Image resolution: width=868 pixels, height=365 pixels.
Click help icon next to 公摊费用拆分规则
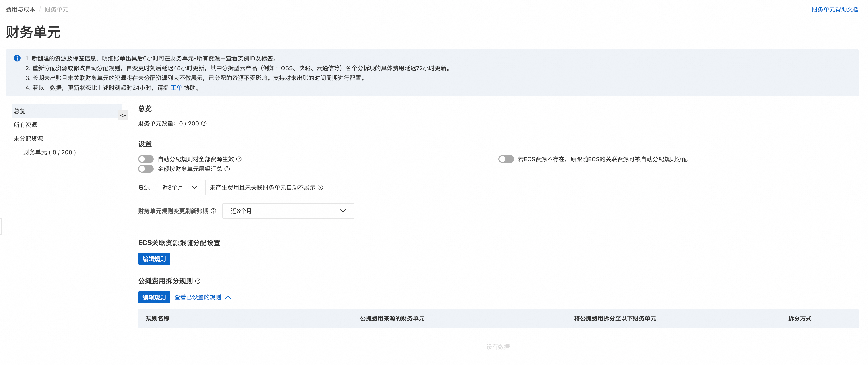tap(198, 281)
